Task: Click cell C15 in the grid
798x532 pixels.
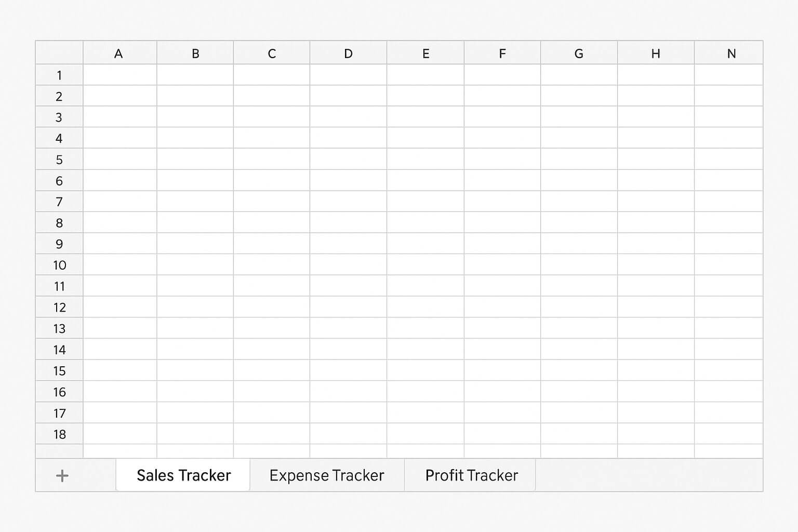Action: tap(272, 370)
